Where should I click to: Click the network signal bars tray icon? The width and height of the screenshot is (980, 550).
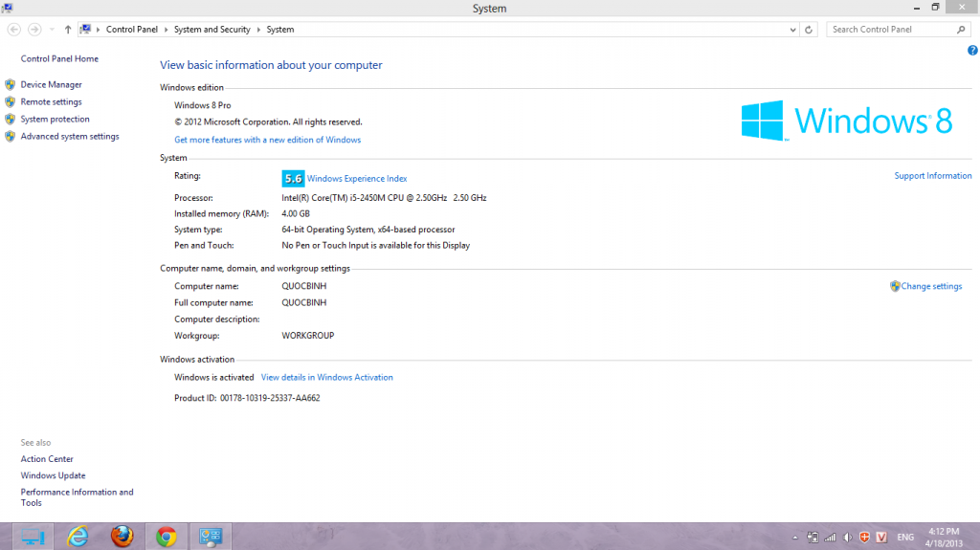coord(830,538)
